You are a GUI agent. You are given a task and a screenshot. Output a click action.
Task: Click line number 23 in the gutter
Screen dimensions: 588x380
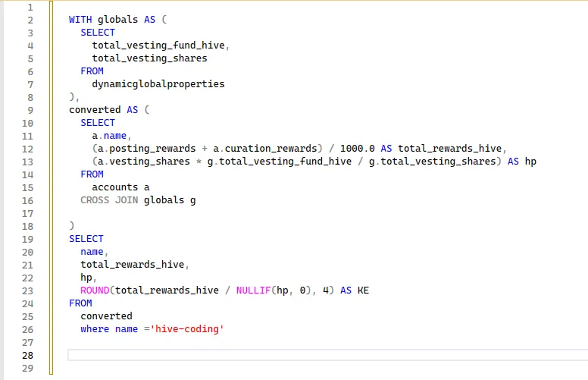coord(27,290)
